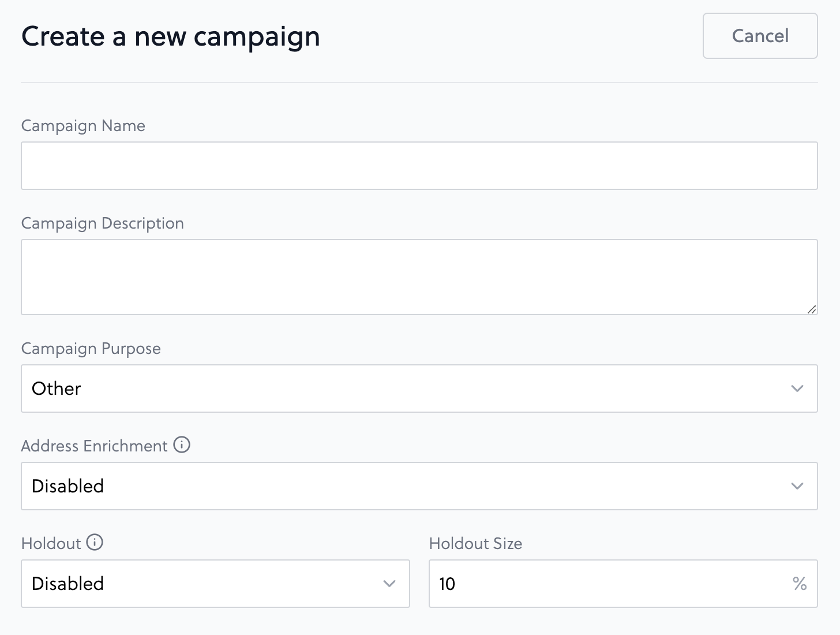Focus the Campaign Description text area
Image resolution: width=840 pixels, height=635 pixels.
(419, 277)
